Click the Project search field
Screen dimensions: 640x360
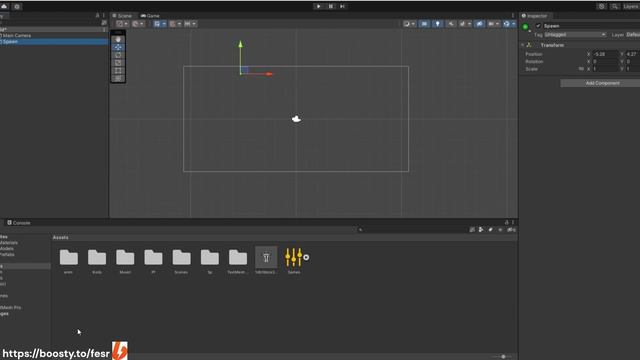tap(412, 230)
